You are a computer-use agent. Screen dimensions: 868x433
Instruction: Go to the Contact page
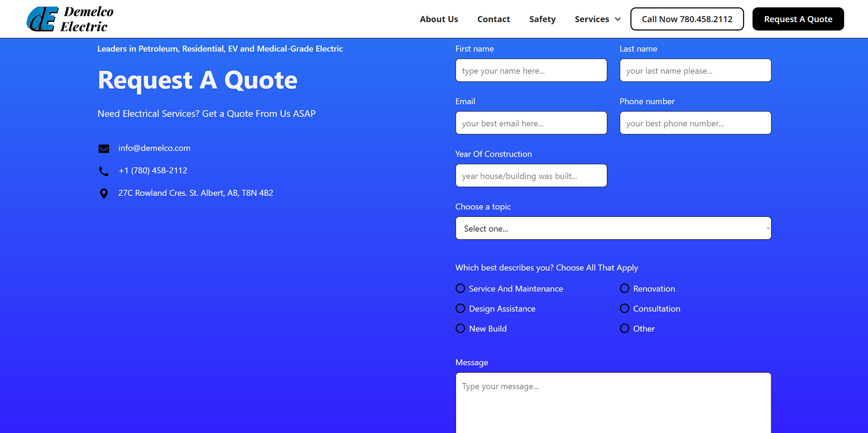tap(493, 19)
